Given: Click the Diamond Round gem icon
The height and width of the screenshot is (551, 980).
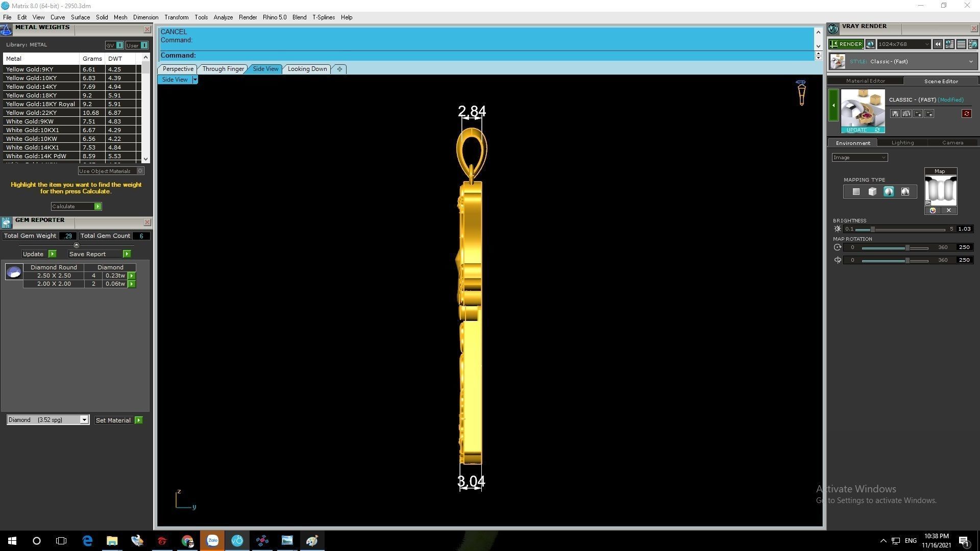Looking at the screenshot, I should coord(14,272).
